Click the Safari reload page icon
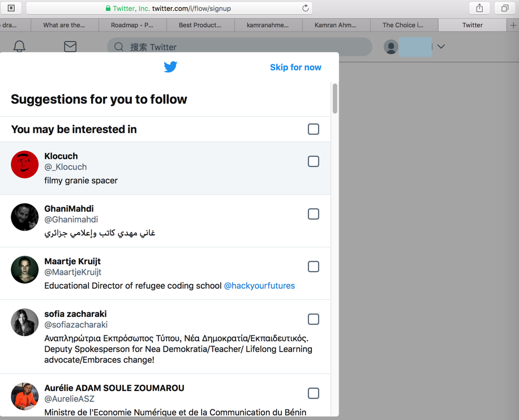The image size is (519, 420). click(306, 8)
